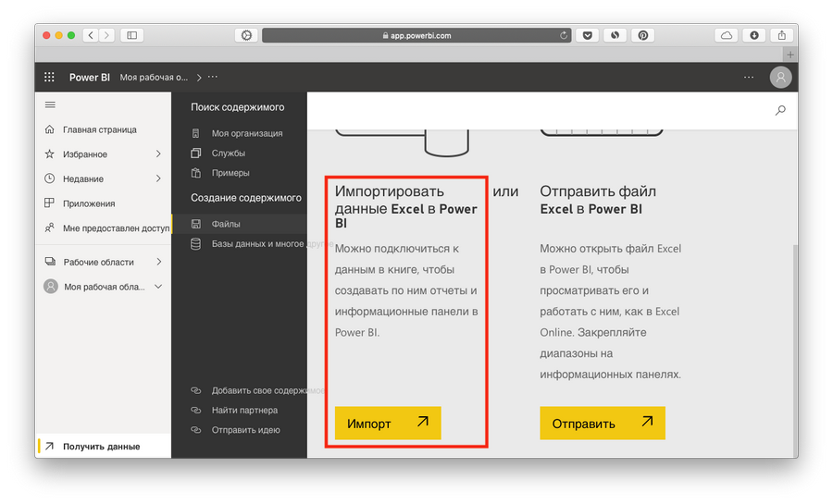This screenshot has height=504, width=833.
Task: Click the app.powerbi.com address bar
Action: click(x=416, y=35)
